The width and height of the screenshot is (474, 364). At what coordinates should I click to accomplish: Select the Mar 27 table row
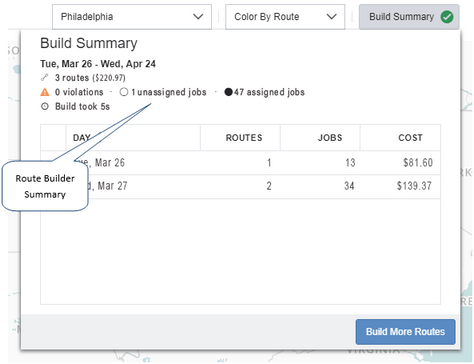[x=240, y=186]
